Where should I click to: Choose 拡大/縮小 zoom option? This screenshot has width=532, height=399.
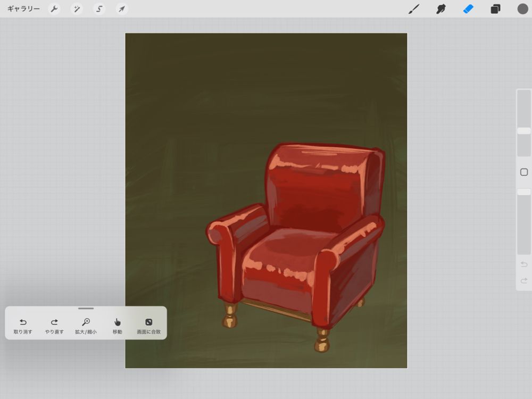pyautogui.click(x=86, y=326)
